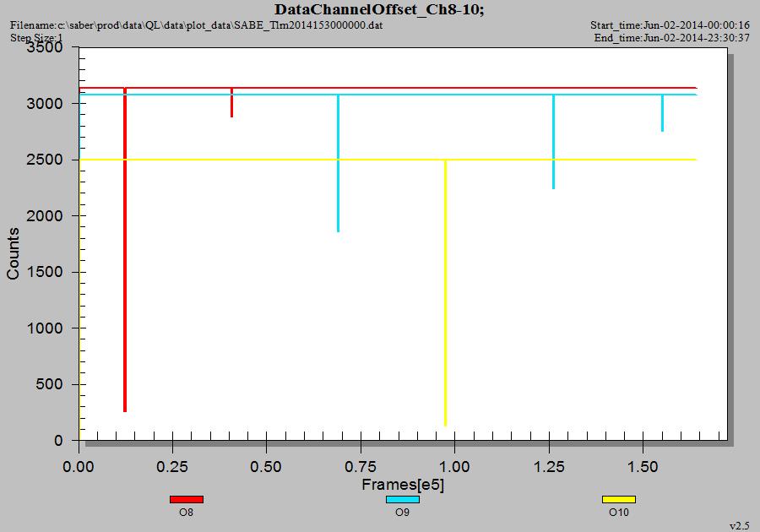Select the O9 legend label
The height and width of the screenshot is (532, 760).
coord(402,512)
